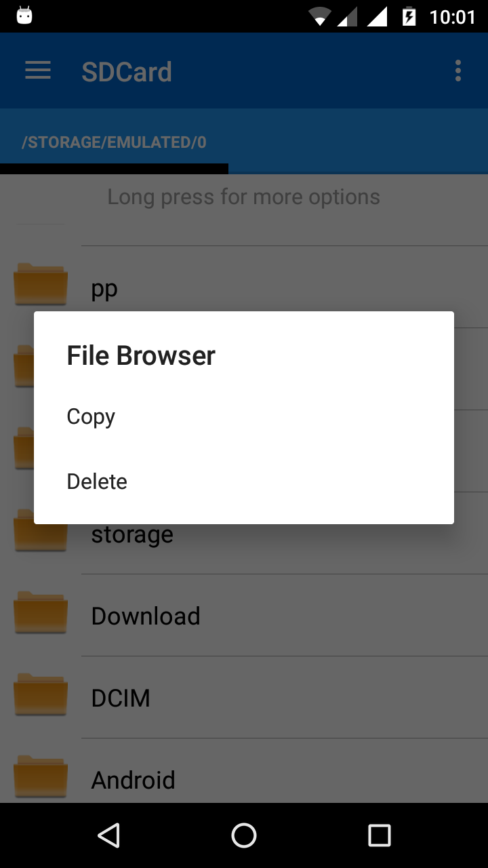The width and height of the screenshot is (488, 868).
Task: Tap the Android folder icon
Action: (41, 776)
